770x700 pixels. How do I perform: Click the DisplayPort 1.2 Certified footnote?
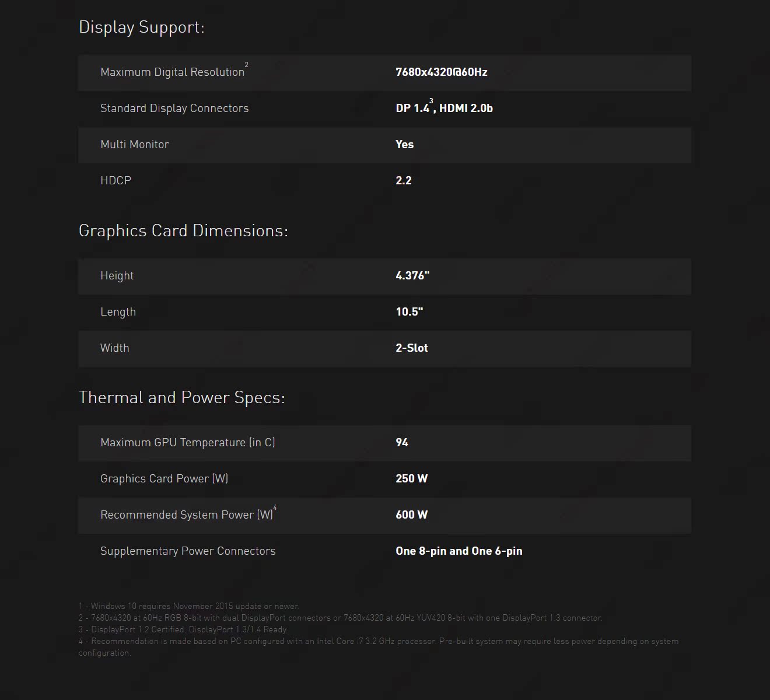[183, 629]
